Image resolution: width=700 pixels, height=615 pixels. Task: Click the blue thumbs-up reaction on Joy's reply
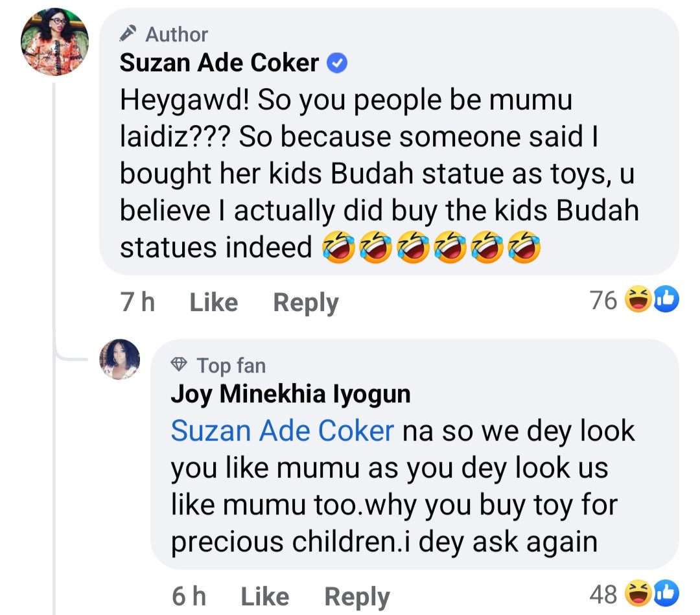click(x=665, y=593)
